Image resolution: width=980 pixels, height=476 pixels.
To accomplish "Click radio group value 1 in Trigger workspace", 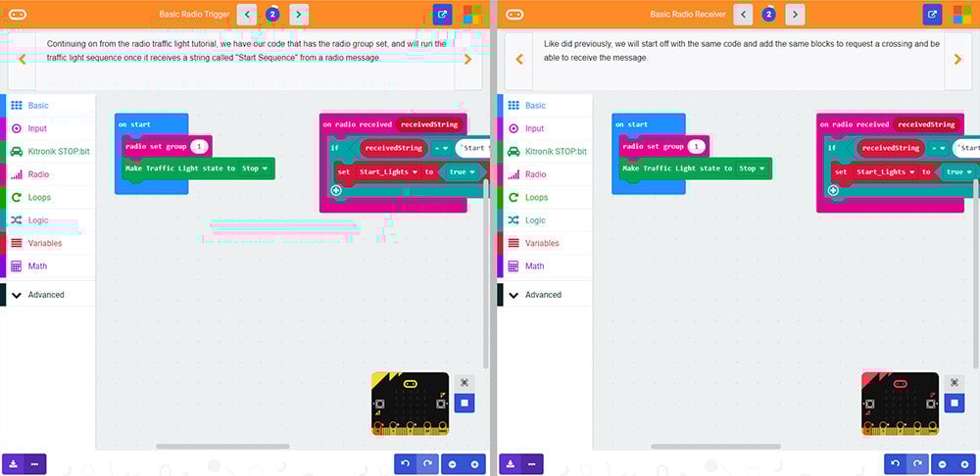I will [x=199, y=147].
